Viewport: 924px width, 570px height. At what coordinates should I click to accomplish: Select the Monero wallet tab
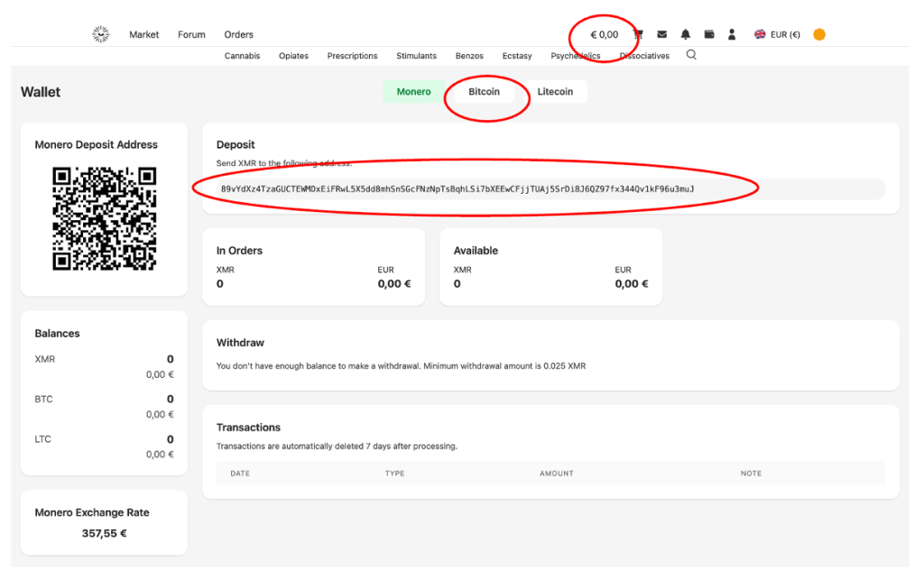click(413, 91)
